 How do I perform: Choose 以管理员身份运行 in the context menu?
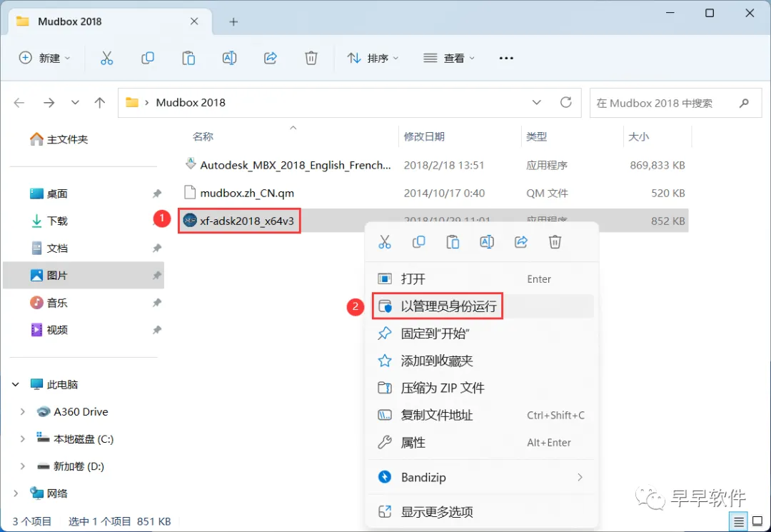(x=483, y=306)
